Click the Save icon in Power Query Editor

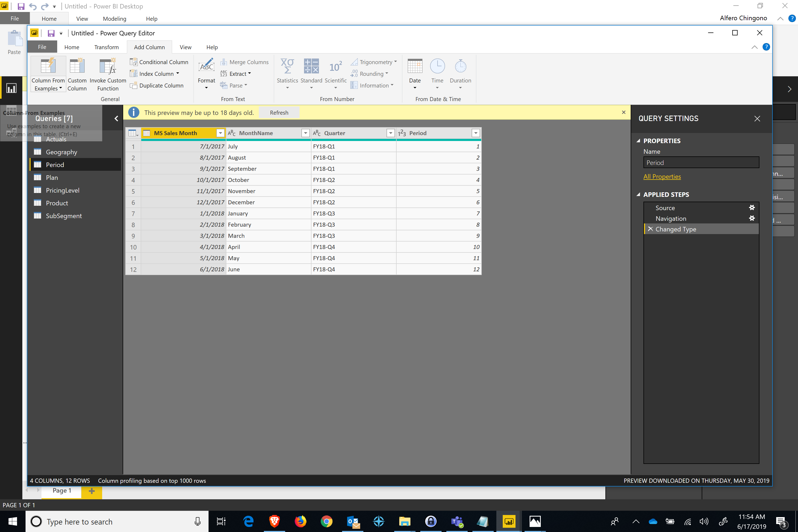click(51, 33)
